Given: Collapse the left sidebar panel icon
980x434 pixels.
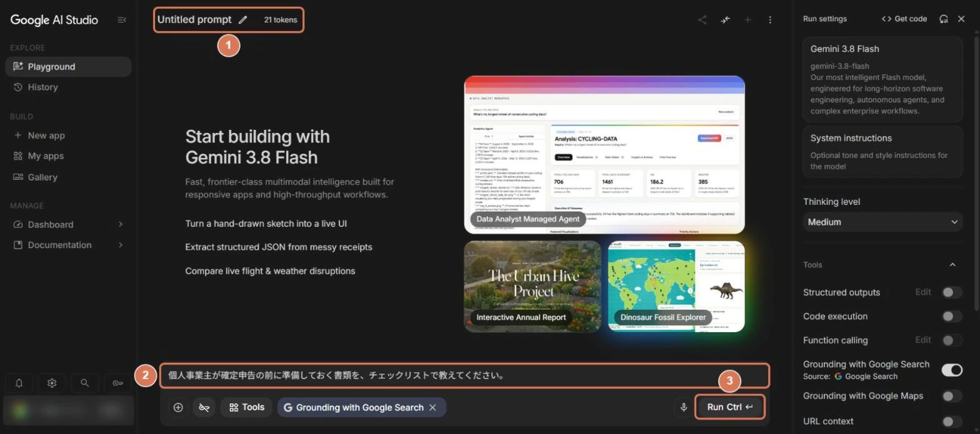Looking at the screenshot, I should (x=122, y=20).
